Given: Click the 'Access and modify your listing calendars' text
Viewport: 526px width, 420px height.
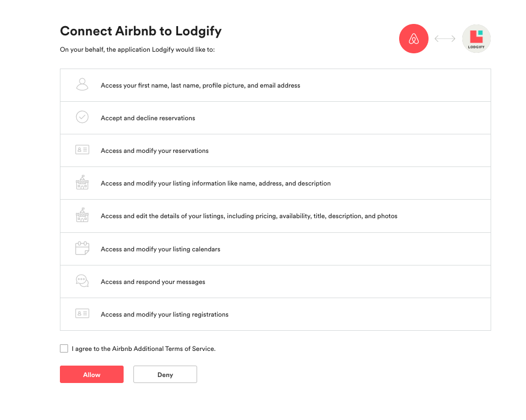Looking at the screenshot, I should coord(160,249).
